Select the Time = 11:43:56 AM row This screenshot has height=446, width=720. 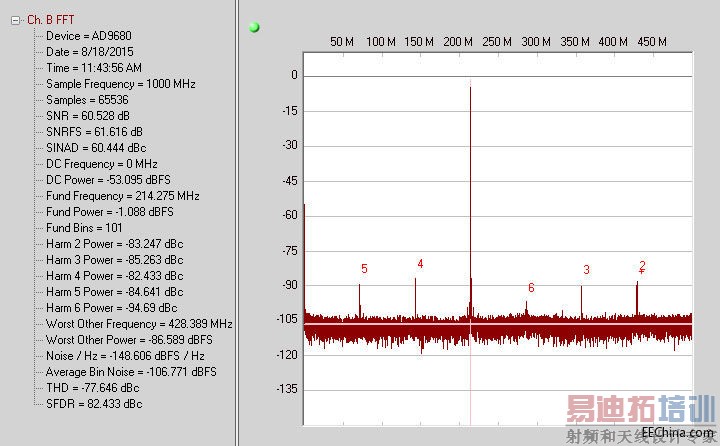pyautogui.click(x=94, y=68)
